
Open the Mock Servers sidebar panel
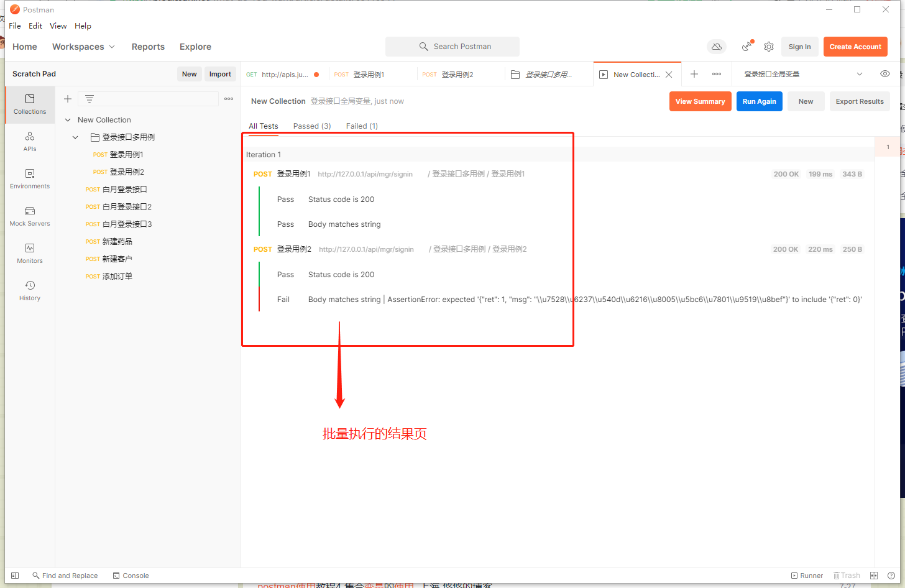point(30,216)
